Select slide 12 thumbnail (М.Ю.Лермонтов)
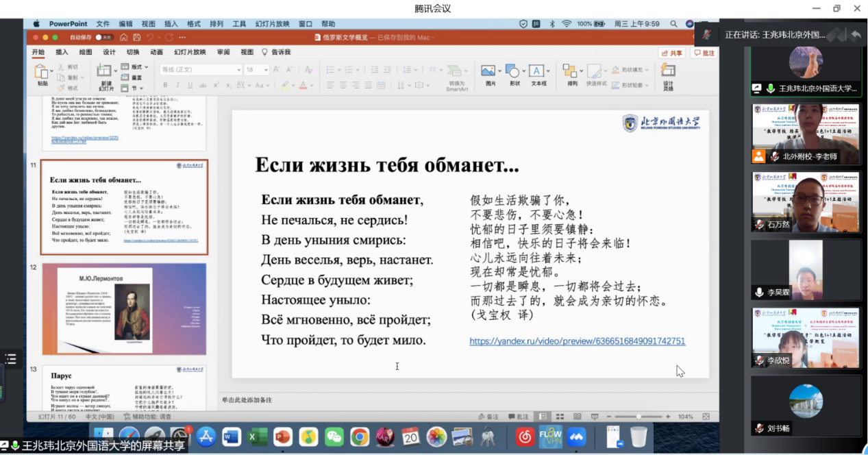Screen dimensions: 868x455 point(124,309)
